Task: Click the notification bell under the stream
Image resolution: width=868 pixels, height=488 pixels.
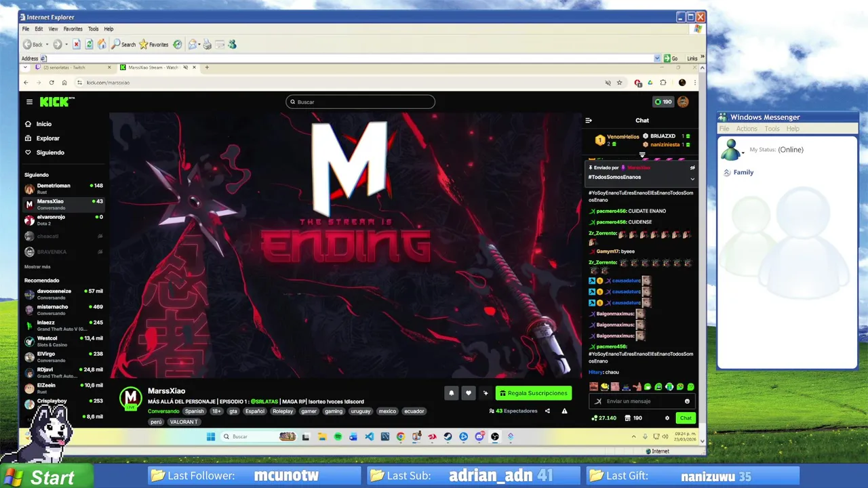Action: (x=451, y=393)
